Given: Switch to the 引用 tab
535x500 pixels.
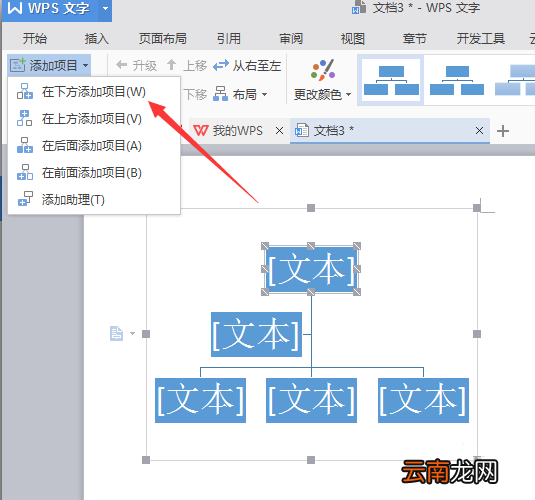Looking at the screenshot, I should (229, 38).
